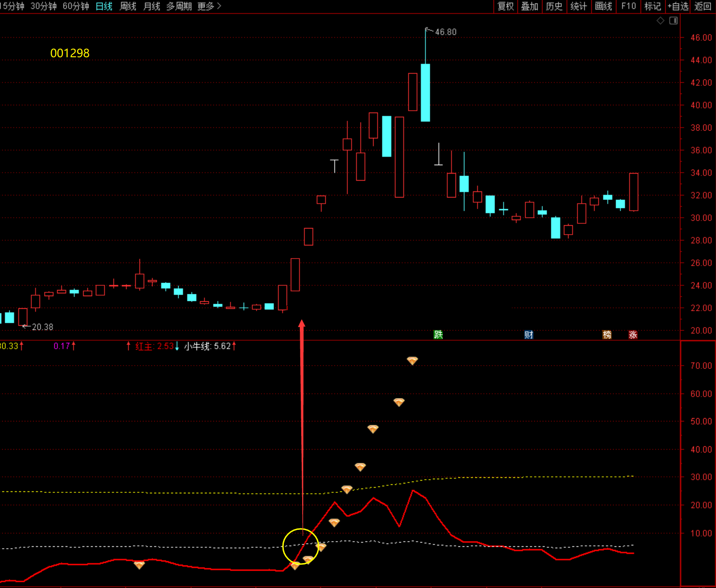Click the diamond signal on the yellow dashed line
This screenshot has width=716, height=588.
click(x=347, y=489)
